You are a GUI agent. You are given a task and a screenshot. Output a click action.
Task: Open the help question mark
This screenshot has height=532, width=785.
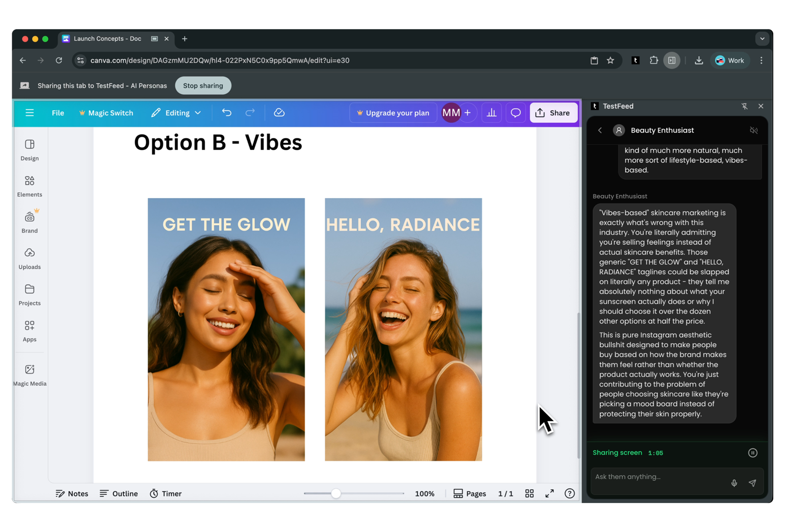pos(570,494)
